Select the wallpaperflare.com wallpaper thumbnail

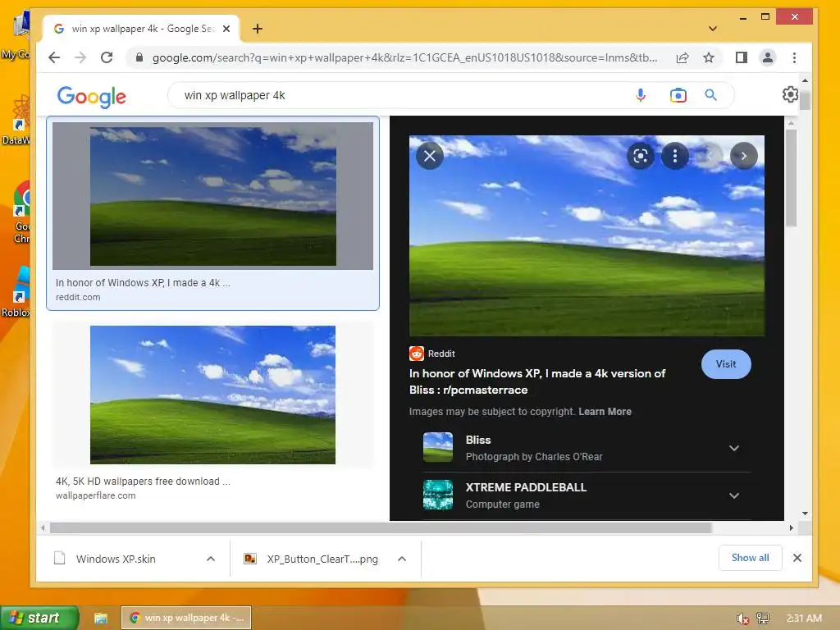tap(212, 395)
